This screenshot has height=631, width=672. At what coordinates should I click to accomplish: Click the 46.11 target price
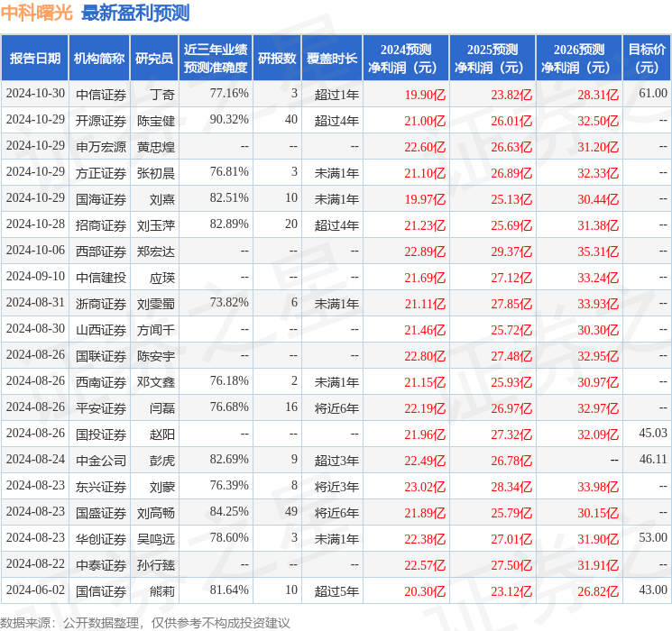click(x=653, y=459)
